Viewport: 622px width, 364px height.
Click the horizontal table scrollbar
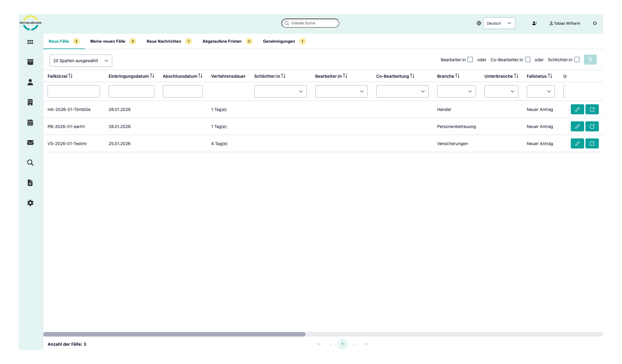pos(174,334)
